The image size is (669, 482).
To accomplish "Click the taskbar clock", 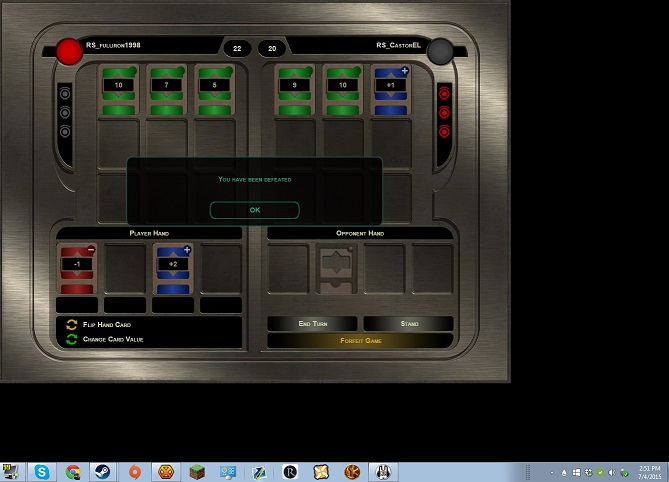I will coord(649,472).
